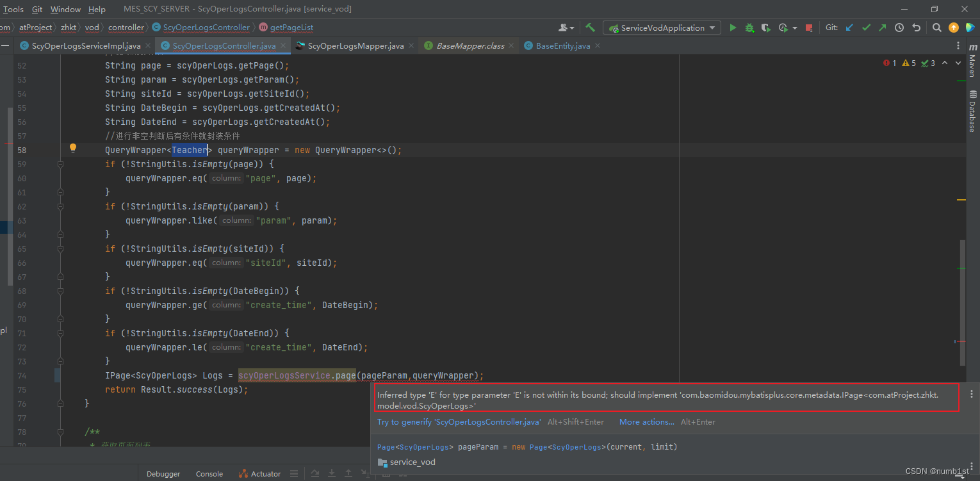This screenshot has height=481, width=980.
Task: Collapse the if block fold marker on line 68
Action: (60, 291)
